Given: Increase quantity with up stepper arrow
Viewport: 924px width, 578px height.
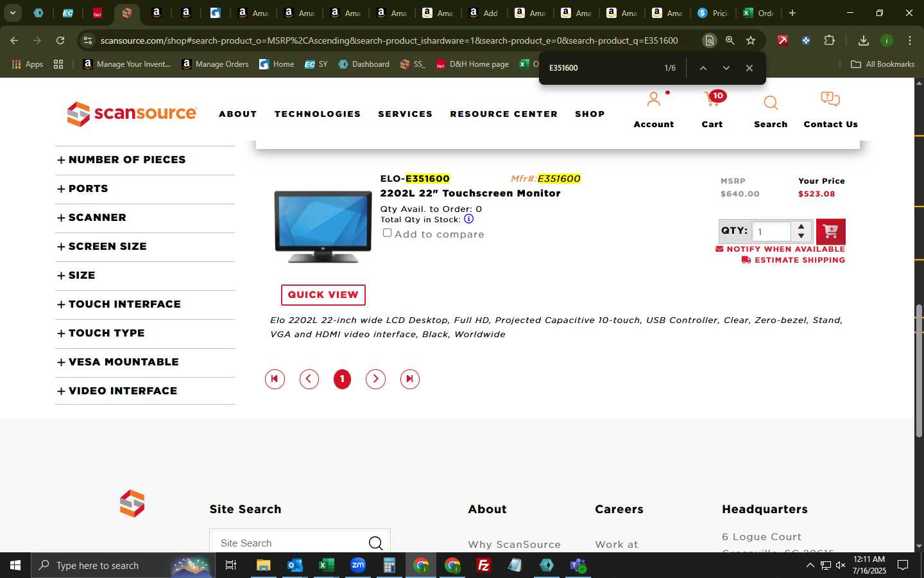Looking at the screenshot, I should 801,227.
